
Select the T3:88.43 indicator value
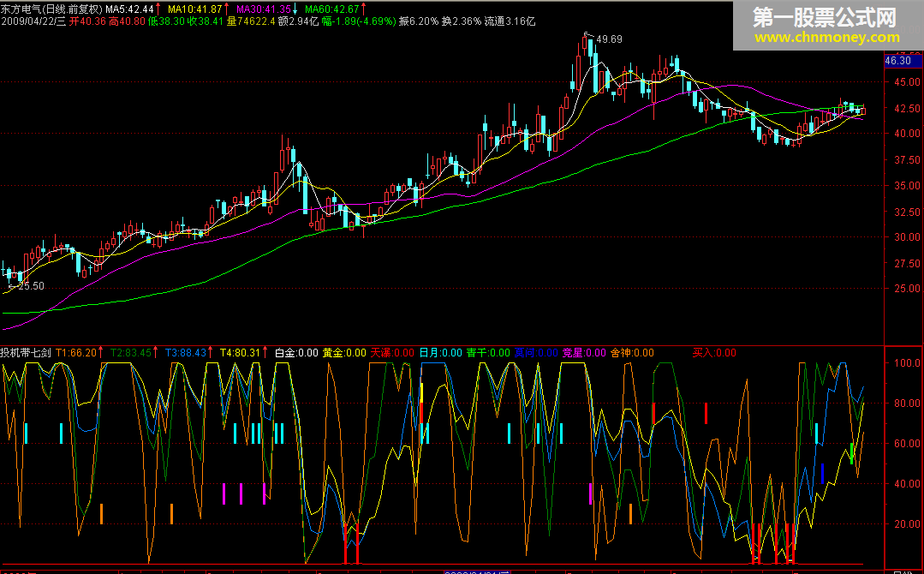coord(186,353)
